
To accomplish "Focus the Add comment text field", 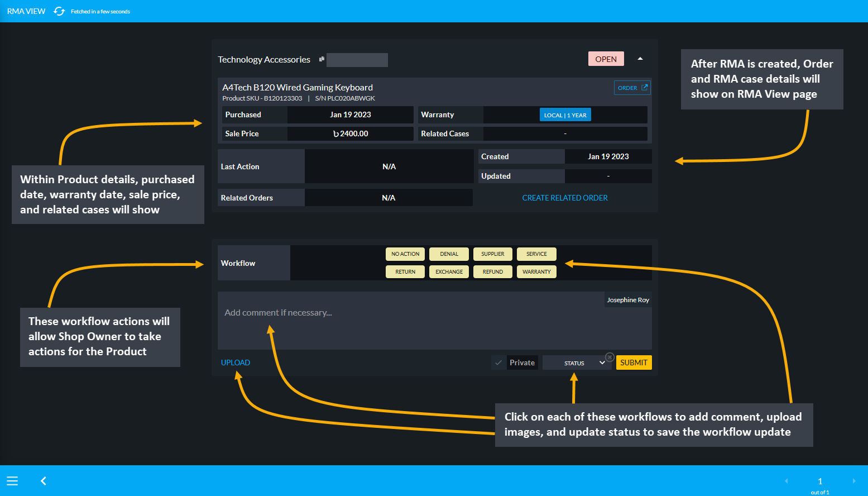I will pyautogui.click(x=434, y=321).
